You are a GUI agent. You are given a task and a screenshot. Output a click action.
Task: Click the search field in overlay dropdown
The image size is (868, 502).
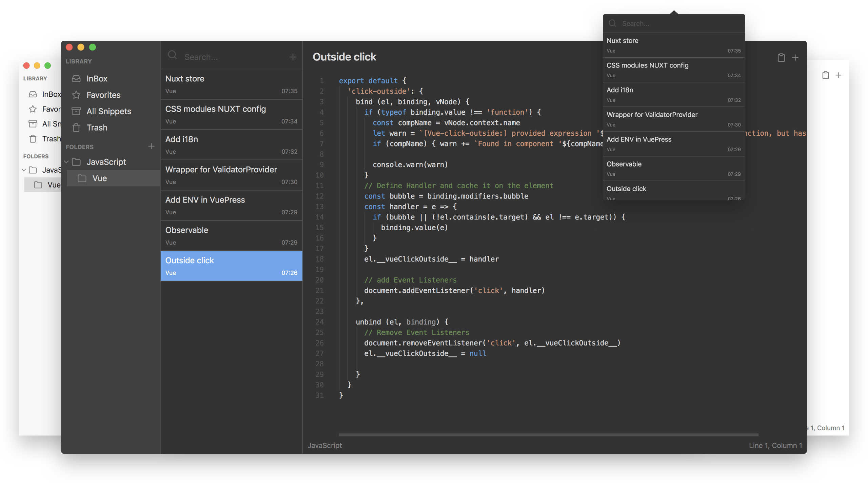(673, 23)
